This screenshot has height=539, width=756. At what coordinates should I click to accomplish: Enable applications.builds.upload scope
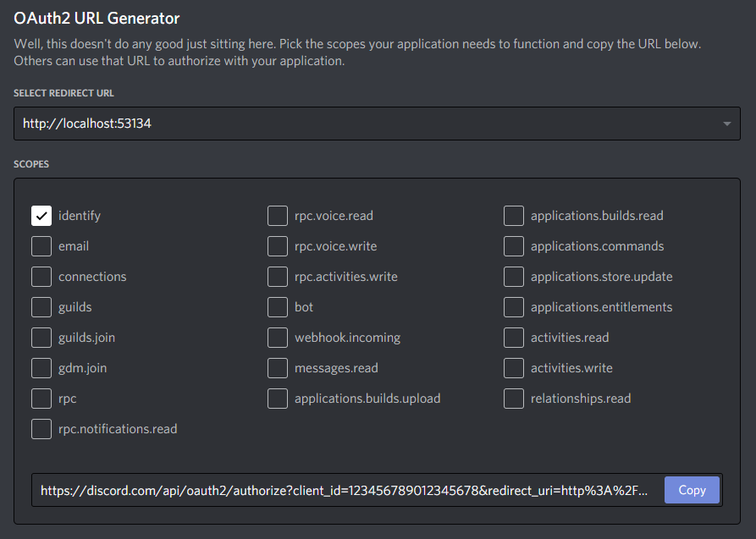[278, 399]
